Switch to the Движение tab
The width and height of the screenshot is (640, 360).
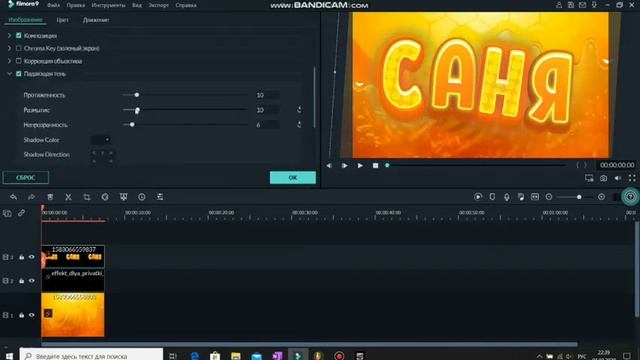96,20
